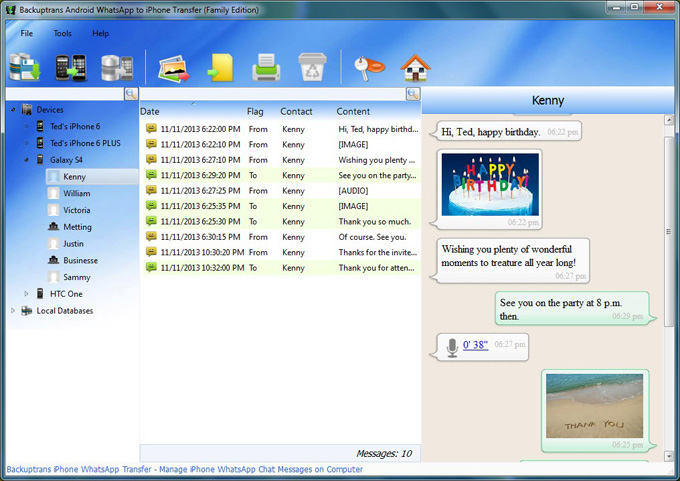Image resolution: width=680 pixels, height=481 pixels.
Task: Collapse the Galaxy S4 node
Action: (26, 160)
